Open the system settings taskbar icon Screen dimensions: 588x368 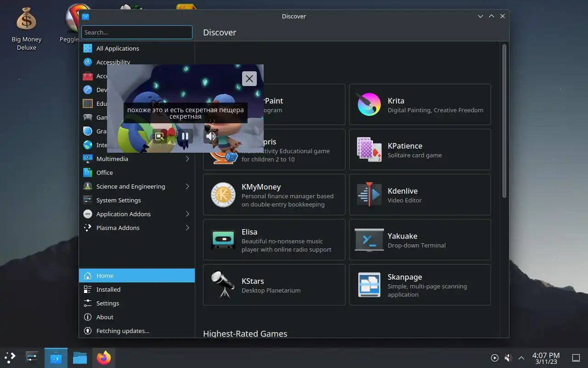32,357
